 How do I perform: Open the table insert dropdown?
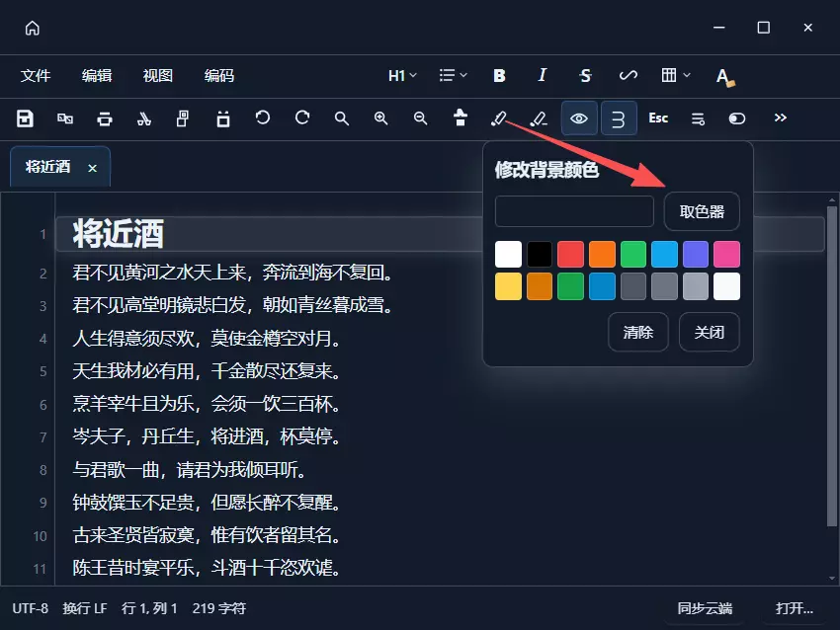click(676, 75)
